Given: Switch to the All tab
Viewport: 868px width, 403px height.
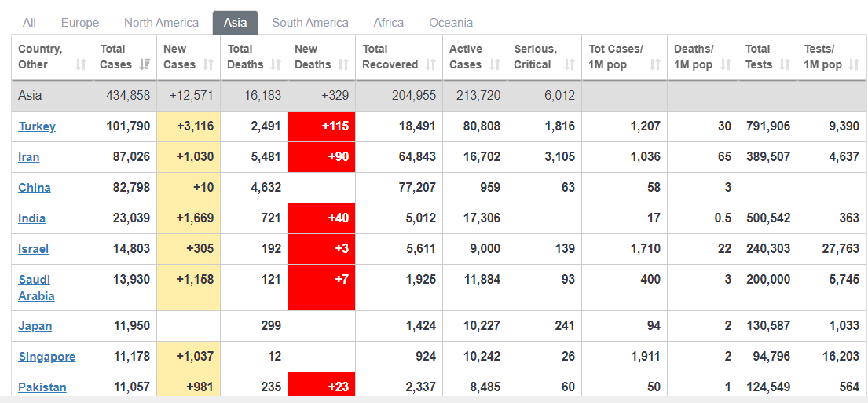Looking at the screenshot, I should (x=29, y=23).
